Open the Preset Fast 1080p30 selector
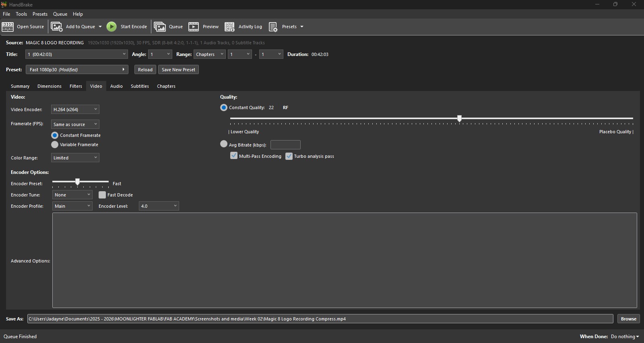This screenshot has height=343, width=644. 77,70
